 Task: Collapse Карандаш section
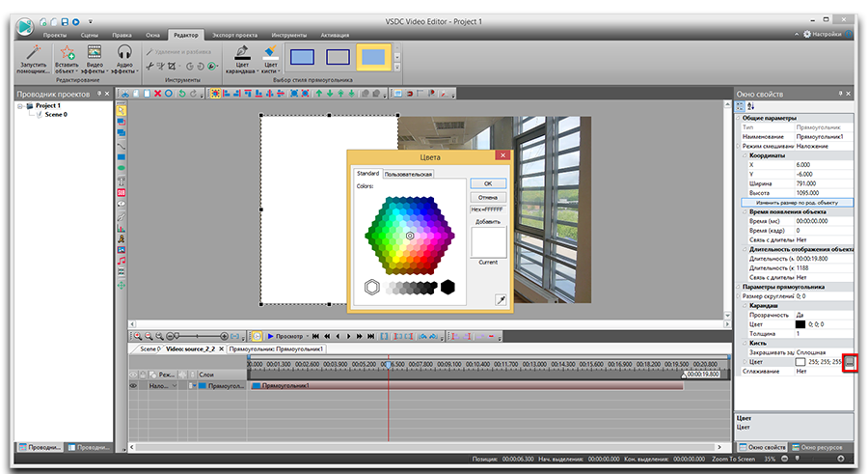[x=745, y=305]
